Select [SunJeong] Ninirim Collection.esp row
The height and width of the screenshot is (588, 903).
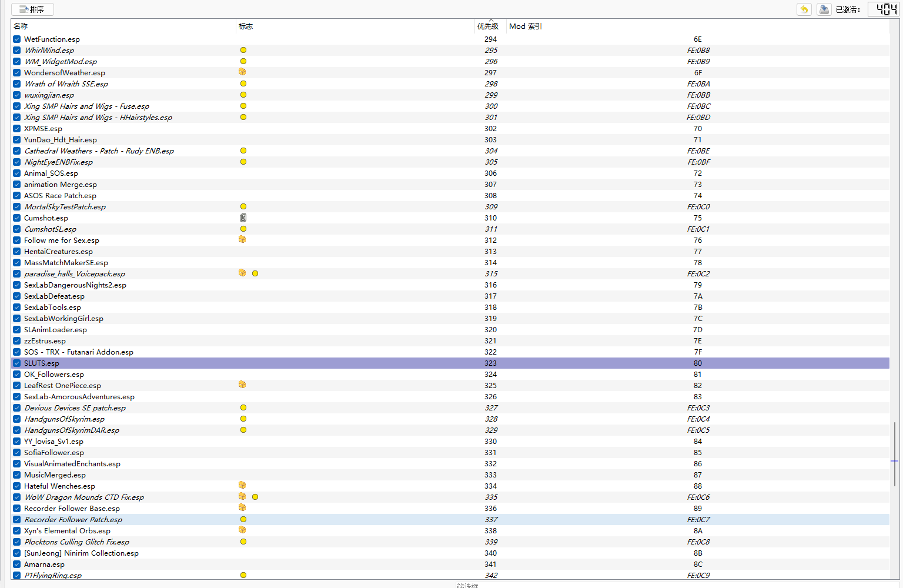point(450,553)
